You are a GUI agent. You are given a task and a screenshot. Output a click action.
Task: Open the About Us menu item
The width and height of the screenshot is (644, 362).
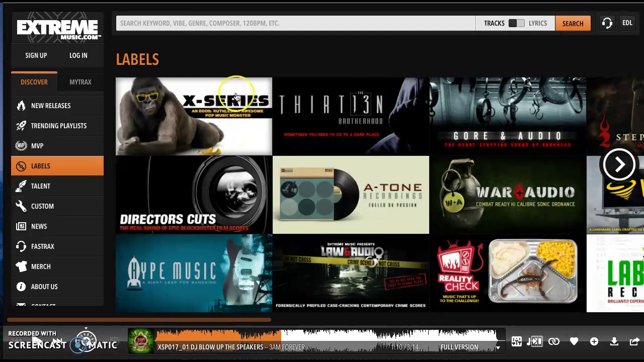57,287
